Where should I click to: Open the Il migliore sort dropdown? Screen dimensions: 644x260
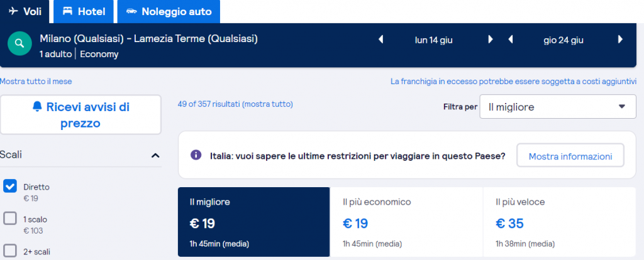tap(557, 107)
